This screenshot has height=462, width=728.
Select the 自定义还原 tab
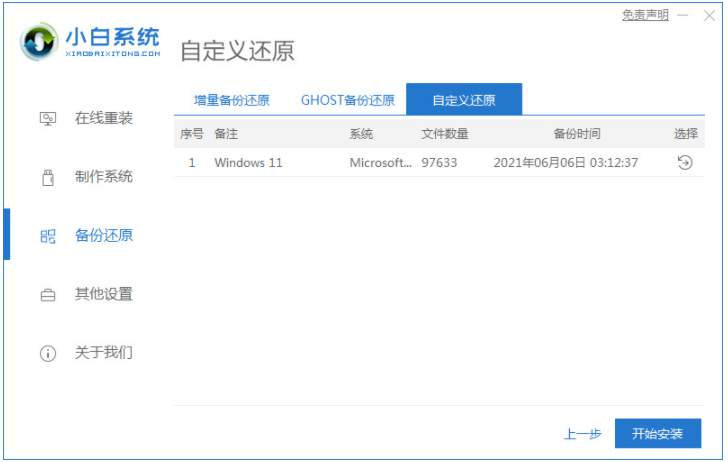coord(463,100)
